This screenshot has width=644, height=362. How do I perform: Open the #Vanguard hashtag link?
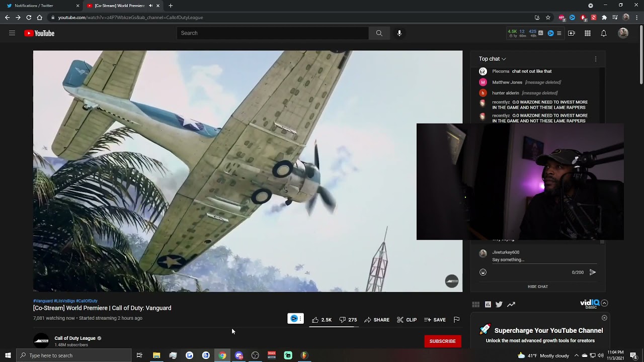(x=43, y=301)
